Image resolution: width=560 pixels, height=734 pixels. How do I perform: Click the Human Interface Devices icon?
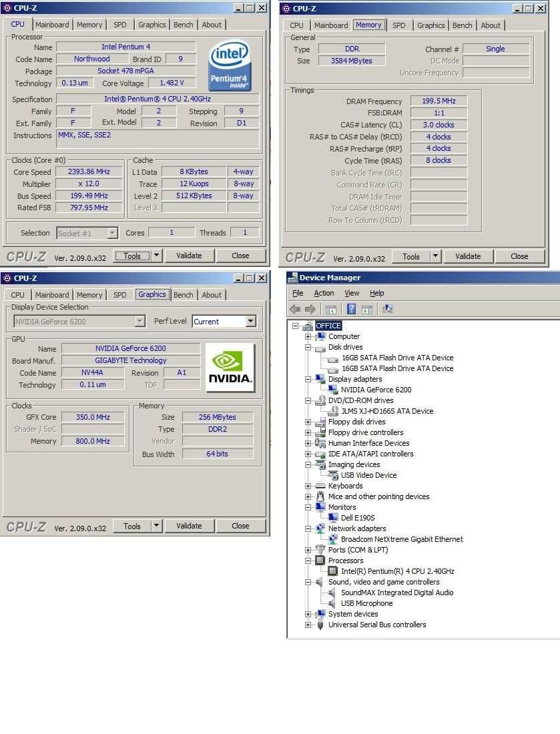(320, 443)
